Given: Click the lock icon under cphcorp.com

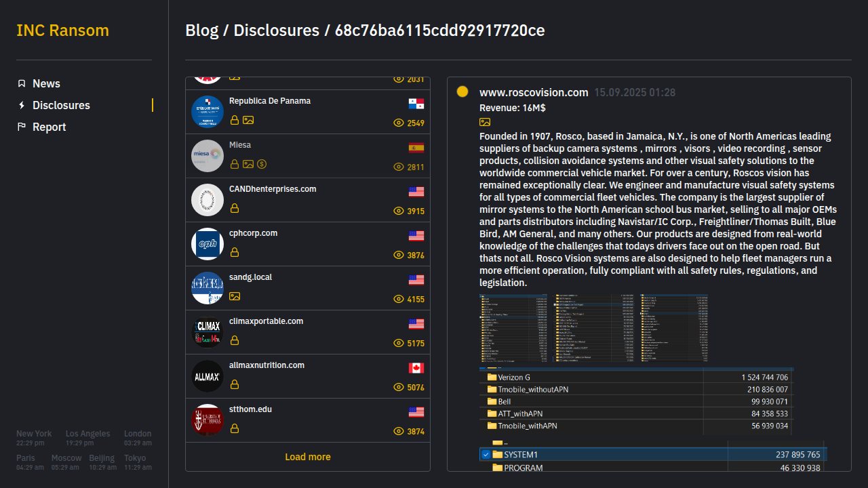Looking at the screenshot, I should coord(235,252).
